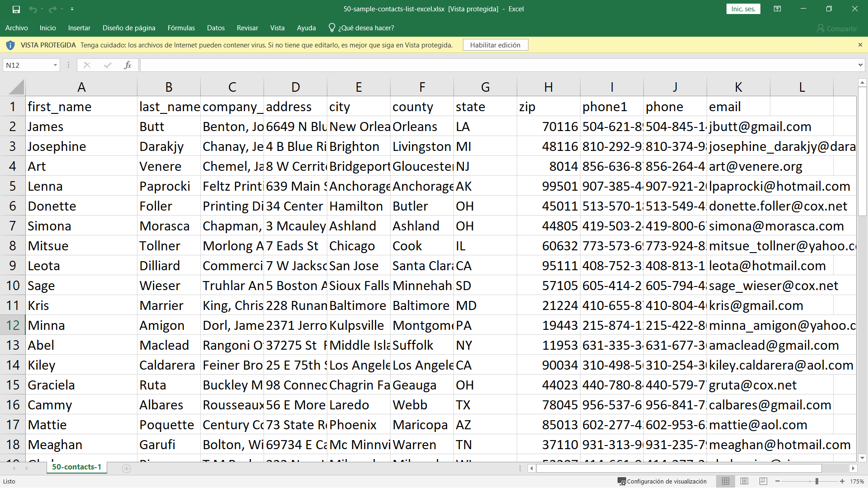The height and width of the screenshot is (488, 868).
Task: Click the lightbulb Tell Me icon
Action: [332, 28]
